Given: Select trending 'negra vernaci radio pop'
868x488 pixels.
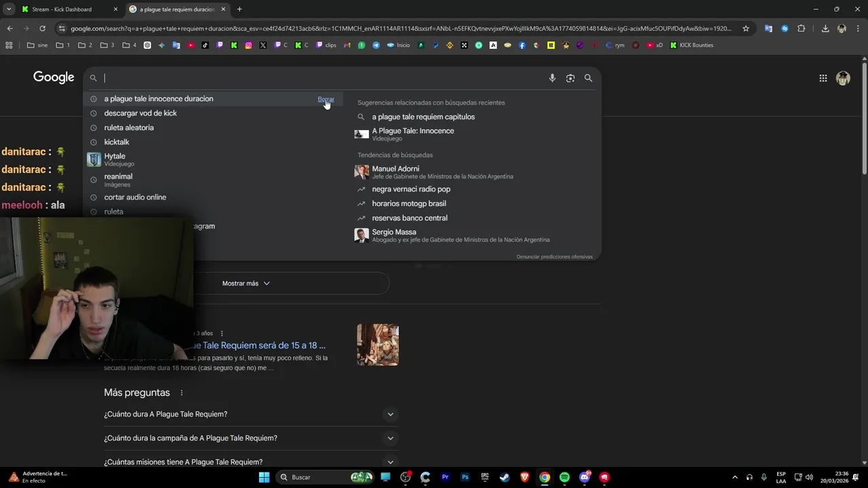Looking at the screenshot, I should [x=411, y=189].
